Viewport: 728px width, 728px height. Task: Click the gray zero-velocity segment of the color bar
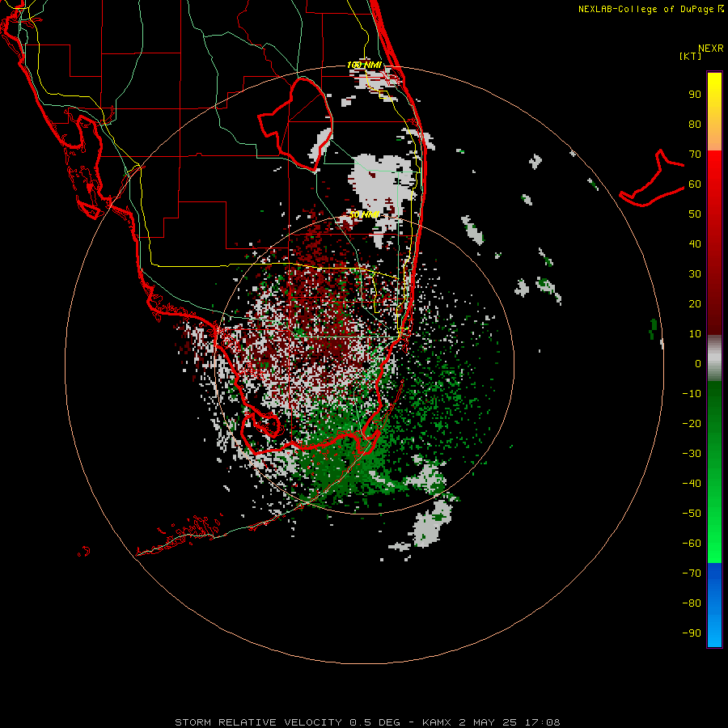[x=714, y=358]
